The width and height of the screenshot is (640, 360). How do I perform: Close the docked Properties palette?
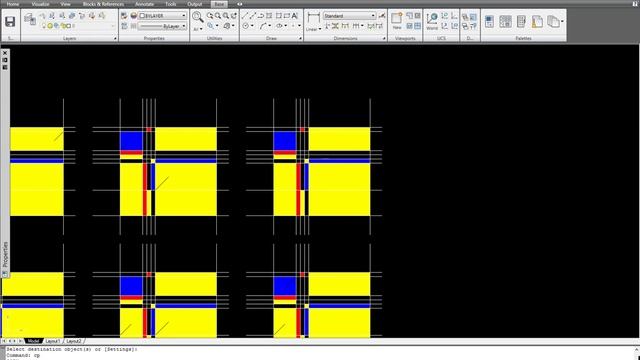(x=5, y=53)
